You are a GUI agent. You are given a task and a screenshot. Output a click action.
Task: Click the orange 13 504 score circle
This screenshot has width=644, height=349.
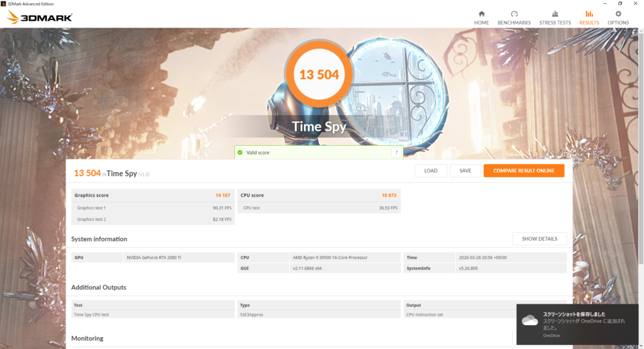click(x=319, y=74)
